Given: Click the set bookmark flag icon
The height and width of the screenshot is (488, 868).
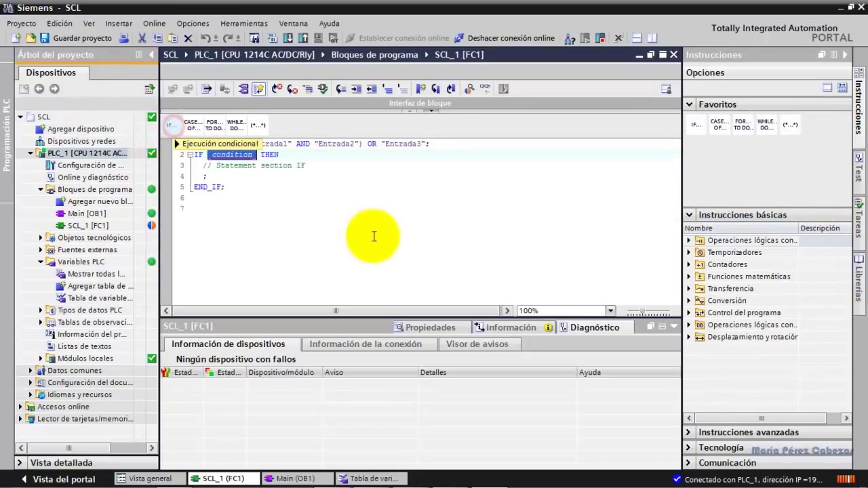Looking at the screenshot, I should [x=420, y=89].
